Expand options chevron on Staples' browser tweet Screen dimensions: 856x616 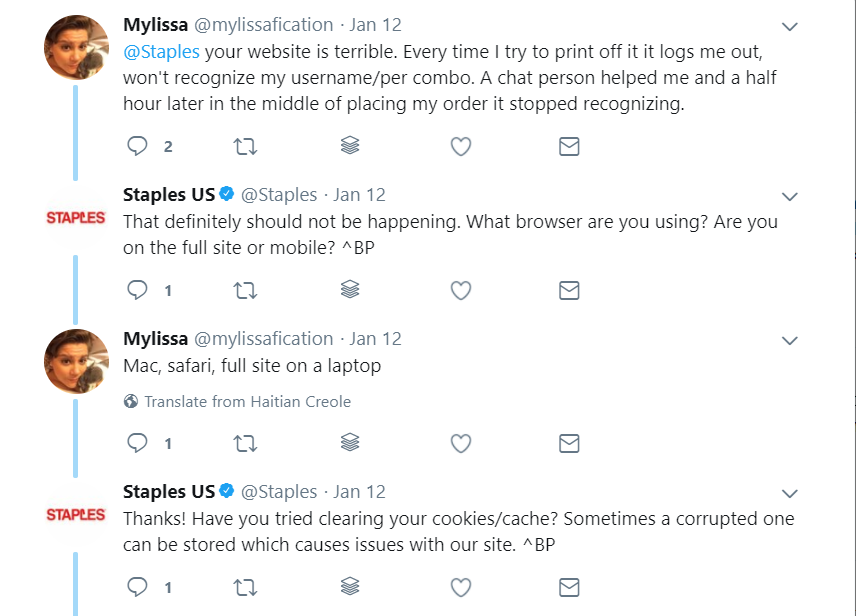click(x=789, y=196)
